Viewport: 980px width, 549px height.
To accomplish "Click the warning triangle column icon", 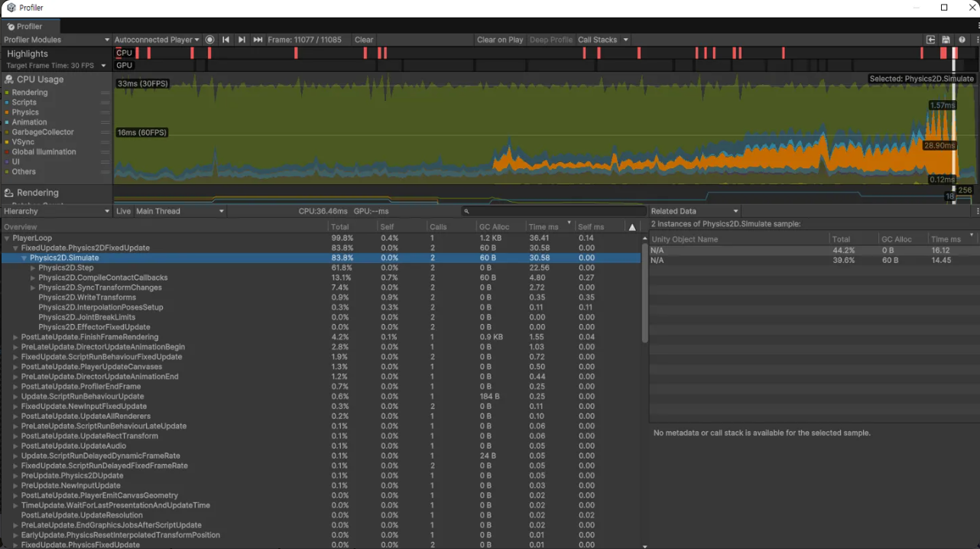I will tap(632, 227).
